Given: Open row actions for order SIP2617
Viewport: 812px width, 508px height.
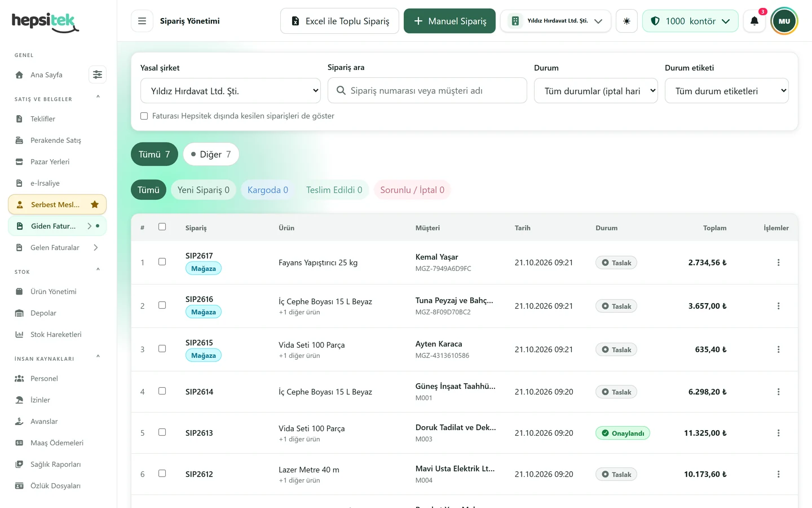Looking at the screenshot, I should tap(778, 262).
